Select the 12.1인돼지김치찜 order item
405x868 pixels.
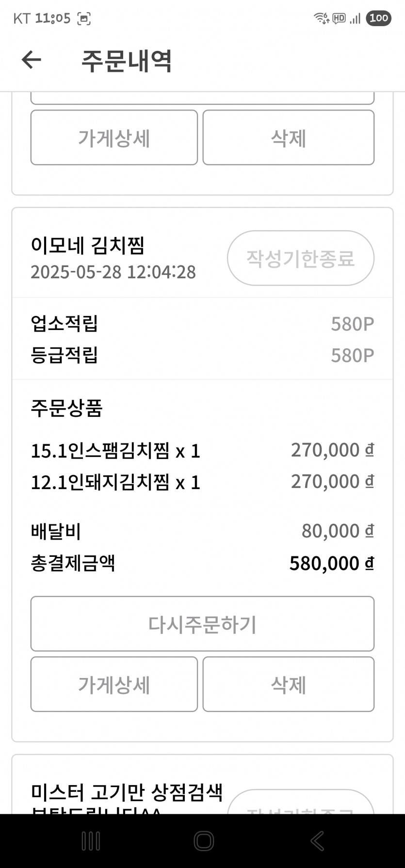[x=115, y=482]
